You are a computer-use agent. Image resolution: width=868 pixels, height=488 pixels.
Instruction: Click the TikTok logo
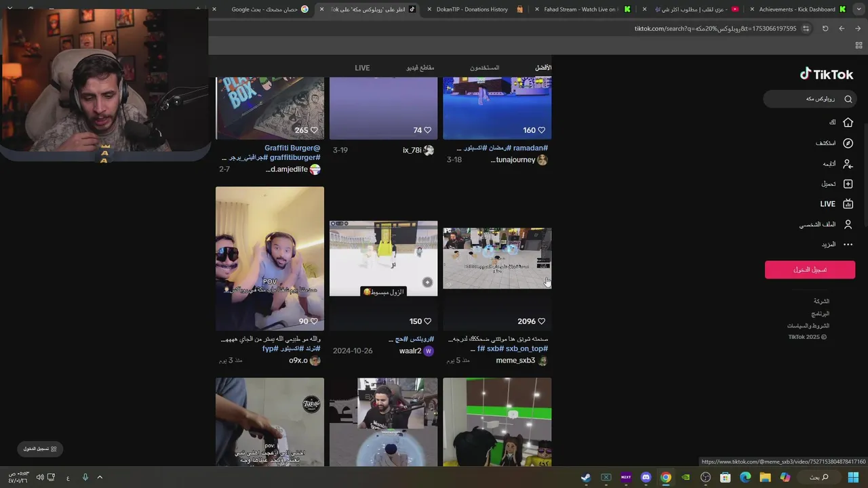(x=827, y=74)
